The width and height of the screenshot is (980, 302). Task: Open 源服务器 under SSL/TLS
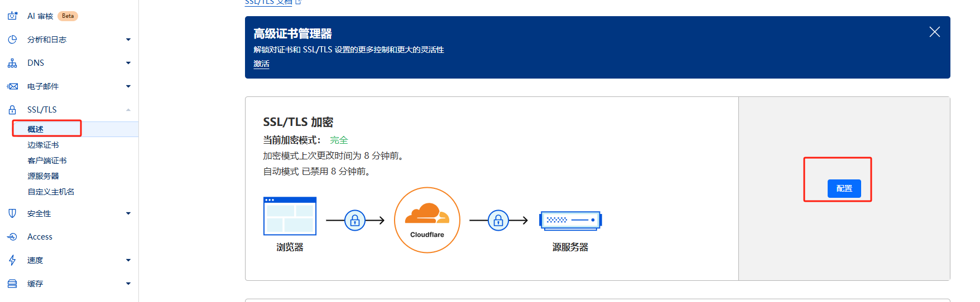pos(43,176)
